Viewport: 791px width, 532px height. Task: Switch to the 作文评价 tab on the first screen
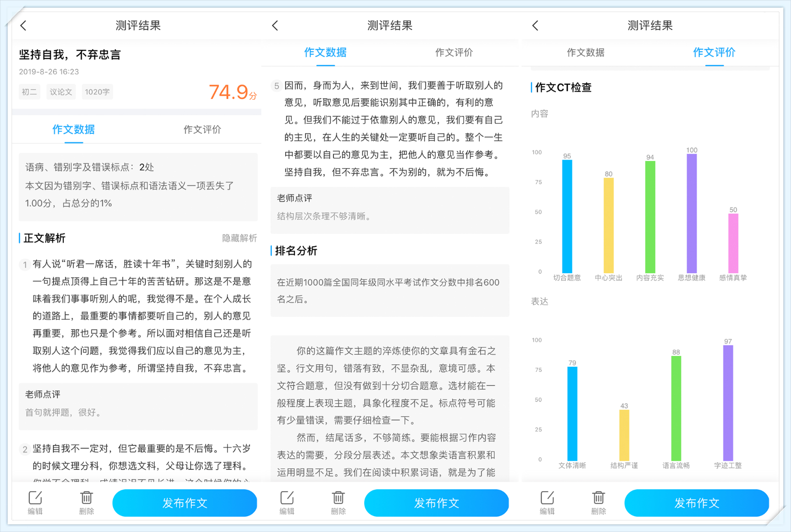coord(202,129)
